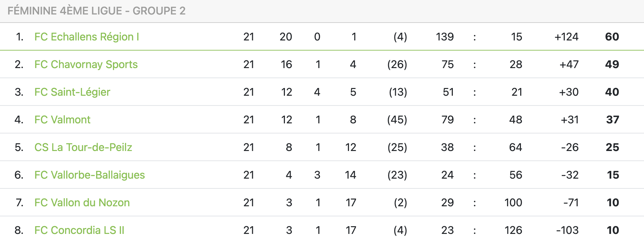
Task: Select FC Valmont in the standings
Action: (62, 120)
